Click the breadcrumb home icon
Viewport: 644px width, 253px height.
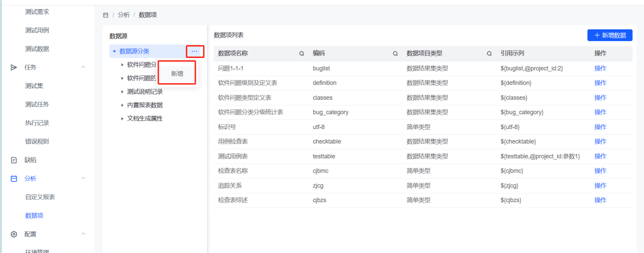106,15
